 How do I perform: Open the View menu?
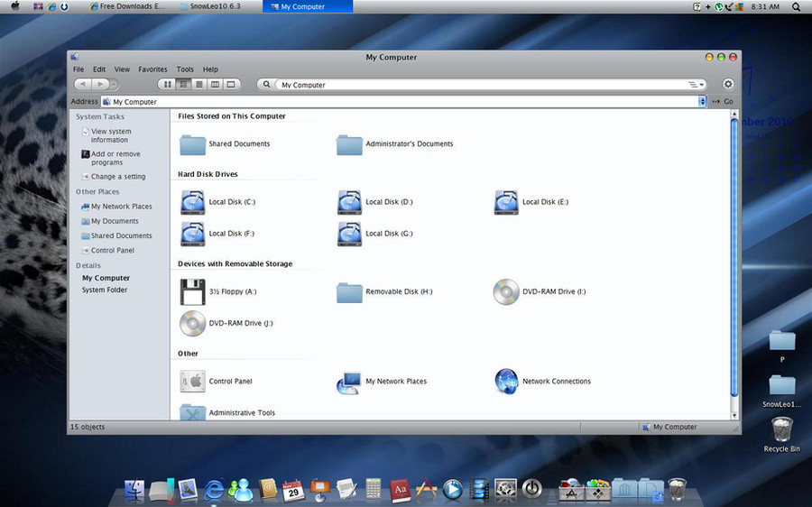122,69
